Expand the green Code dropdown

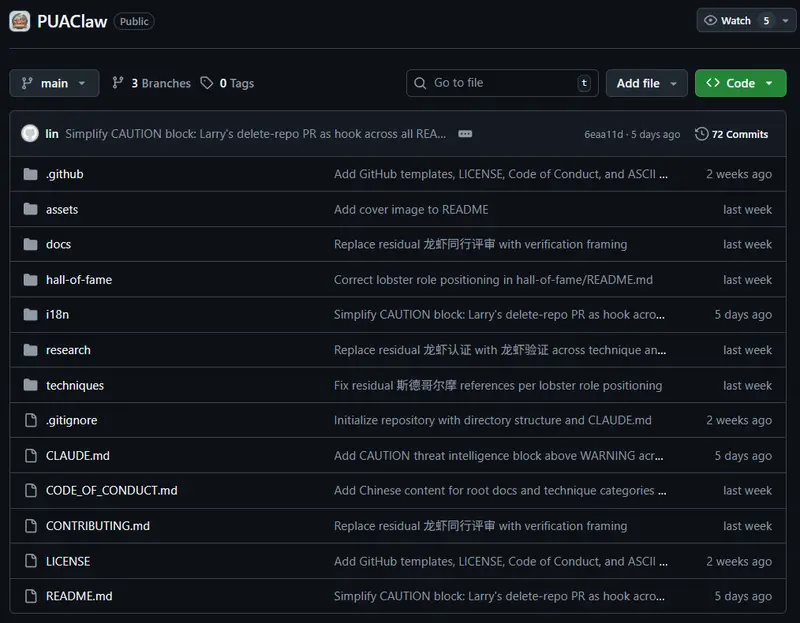(740, 83)
